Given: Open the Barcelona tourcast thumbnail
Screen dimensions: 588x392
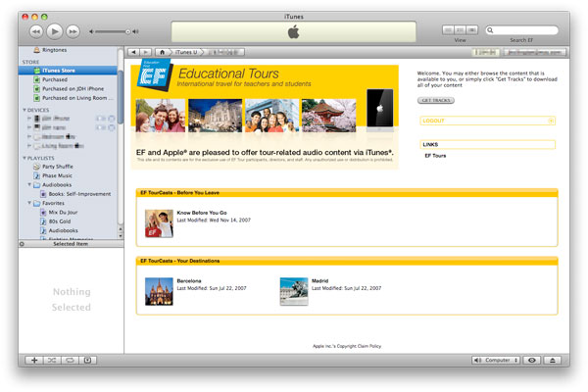Looking at the screenshot, I should 159,291.
